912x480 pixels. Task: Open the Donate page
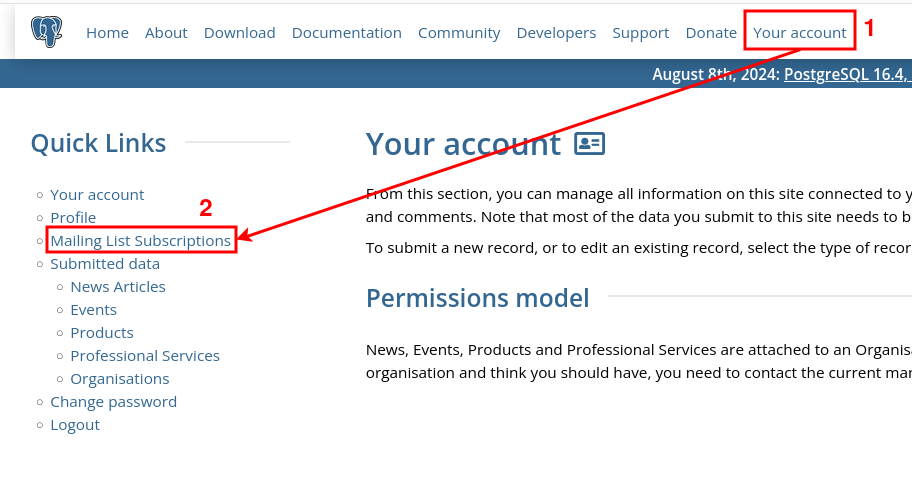711,33
